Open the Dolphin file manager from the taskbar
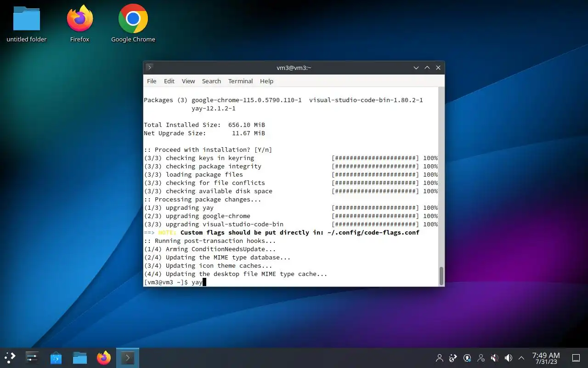 [80, 357]
